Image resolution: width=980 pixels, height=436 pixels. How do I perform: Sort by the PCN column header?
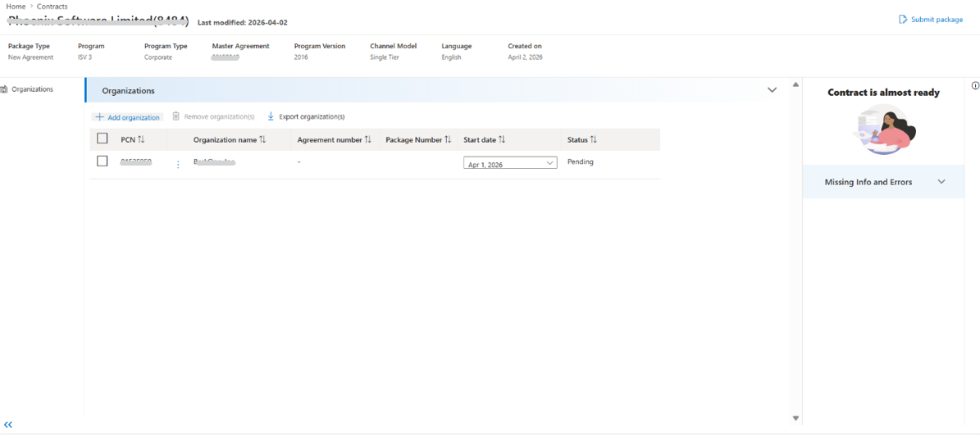(x=133, y=140)
